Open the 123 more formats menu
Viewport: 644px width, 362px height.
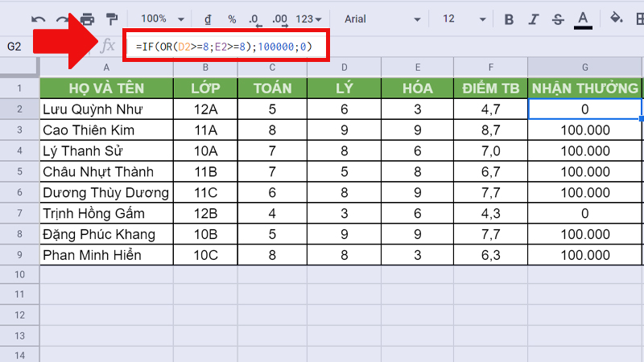pos(310,19)
